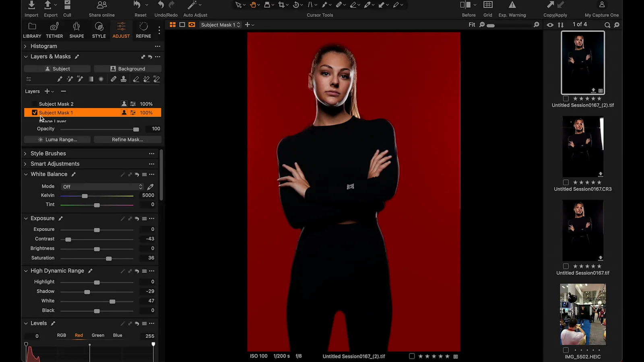Click the Subject mask button

57,69
